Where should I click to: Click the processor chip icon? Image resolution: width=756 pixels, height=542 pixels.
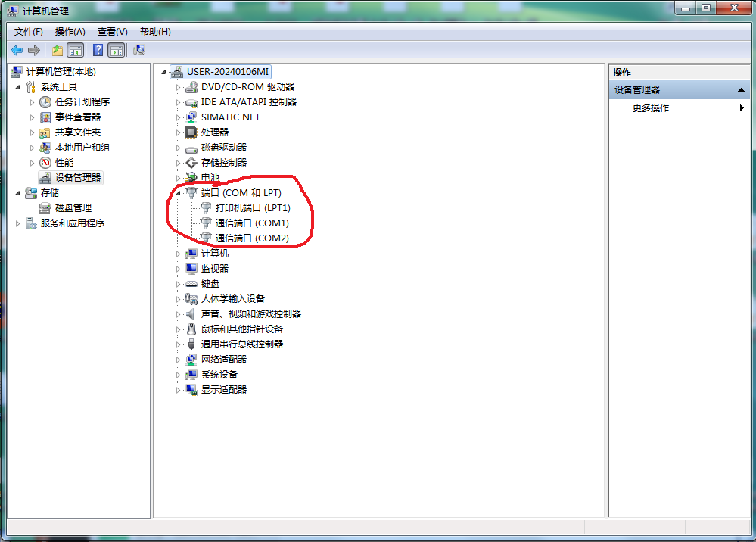(191, 132)
